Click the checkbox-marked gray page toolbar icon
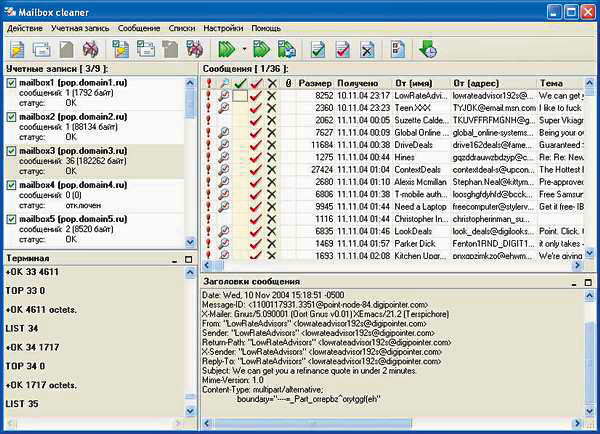600x434 pixels. coord(170,49)
